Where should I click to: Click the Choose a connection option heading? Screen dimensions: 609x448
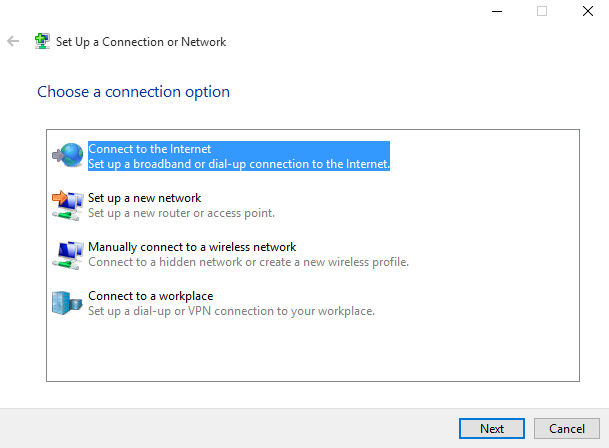[134, 92]
